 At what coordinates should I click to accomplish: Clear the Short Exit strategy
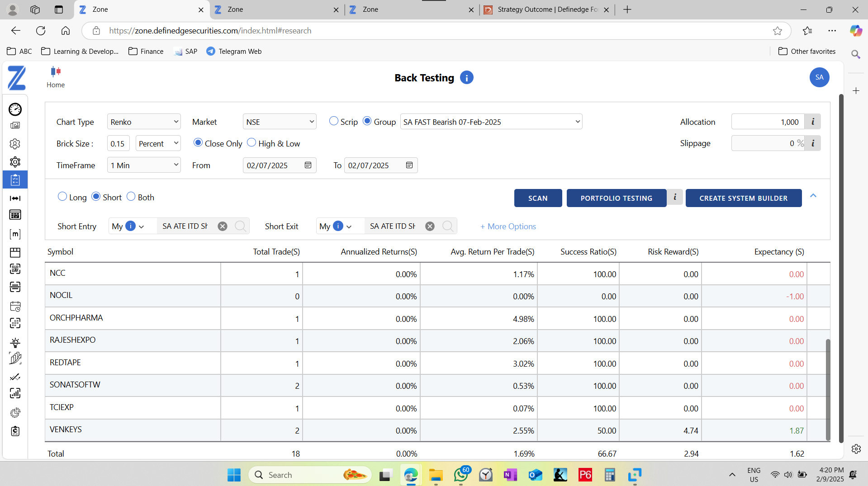pyautogui.click(x=430, y=226)
